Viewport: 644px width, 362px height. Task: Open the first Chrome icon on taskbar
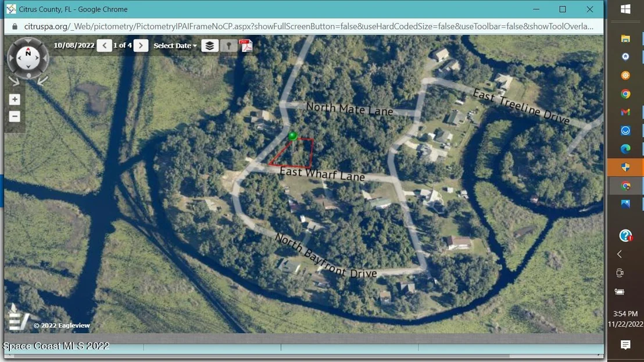(625, 94)
